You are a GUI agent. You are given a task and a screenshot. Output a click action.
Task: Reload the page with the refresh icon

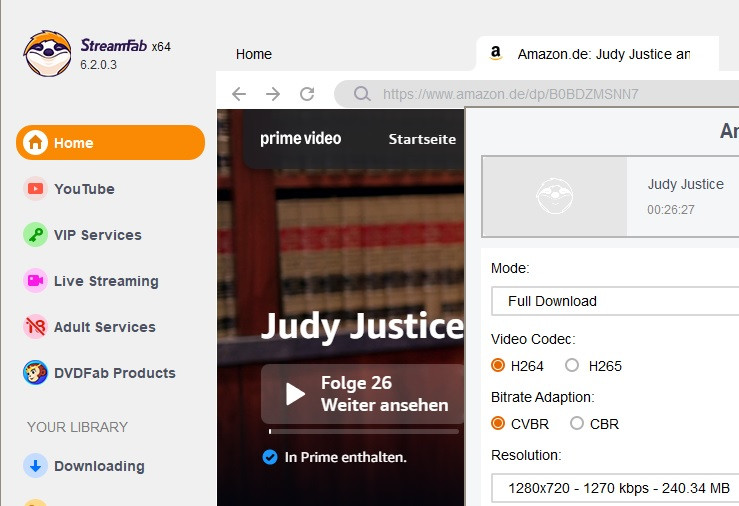[307, 94]
